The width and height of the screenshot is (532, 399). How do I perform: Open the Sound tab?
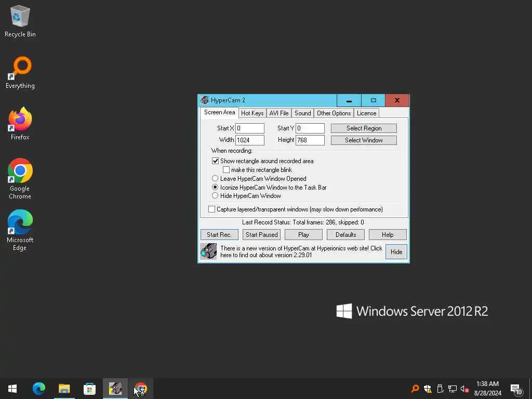[x=303, y=113]
